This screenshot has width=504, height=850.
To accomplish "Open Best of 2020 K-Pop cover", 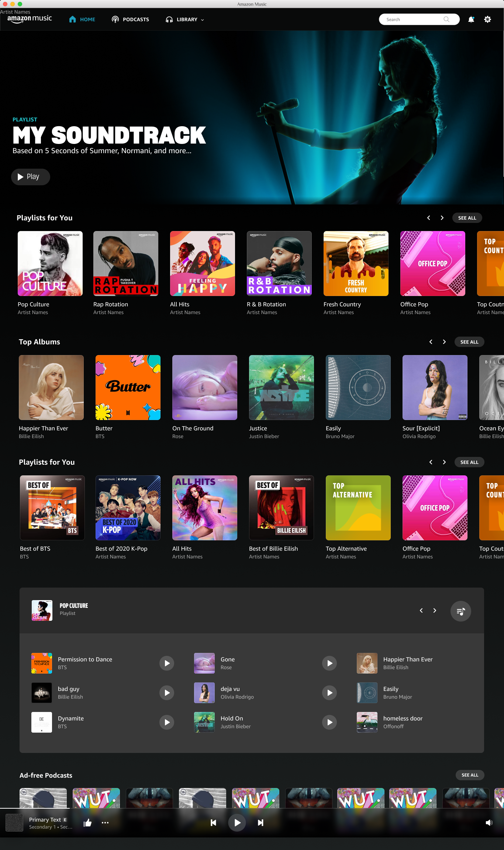I will point(128,508).
